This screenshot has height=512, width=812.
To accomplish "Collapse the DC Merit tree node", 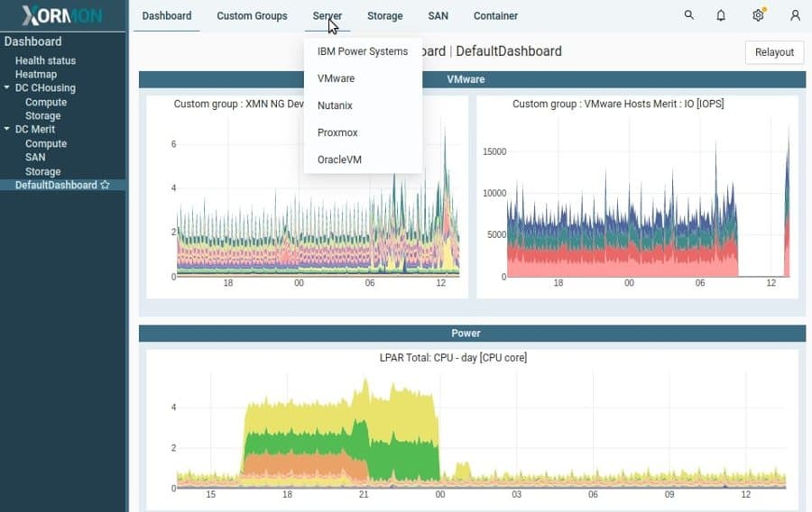I will [x=6, y=129].
